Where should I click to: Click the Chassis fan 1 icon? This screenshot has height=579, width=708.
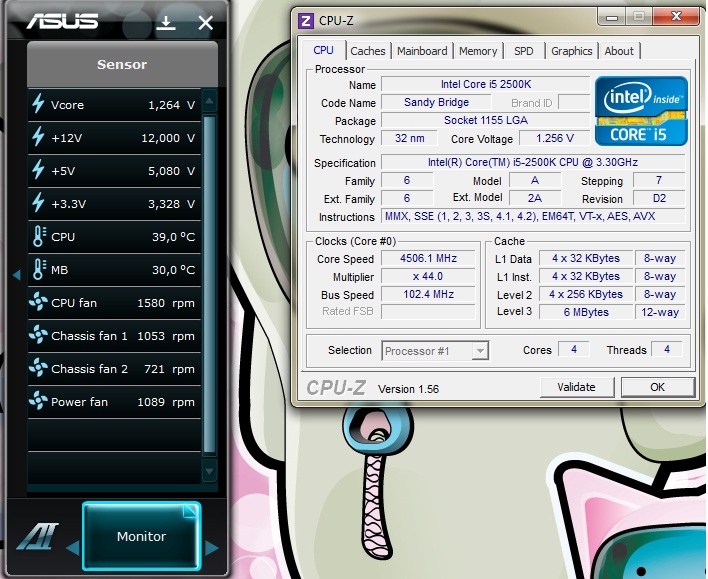tap(38, 335)
